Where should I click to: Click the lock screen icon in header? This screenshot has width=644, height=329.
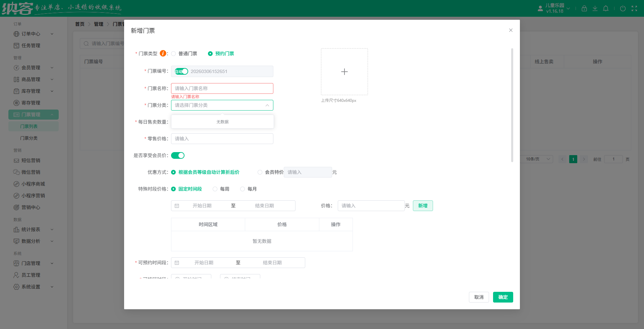(584, 8)
